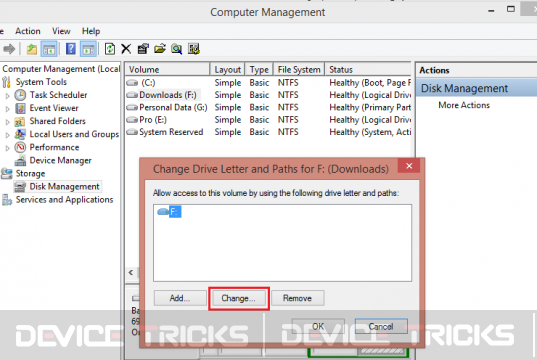Select the Personal Data (G:) volume name
This screenshot has width=537, height=360.
[173, 108]
